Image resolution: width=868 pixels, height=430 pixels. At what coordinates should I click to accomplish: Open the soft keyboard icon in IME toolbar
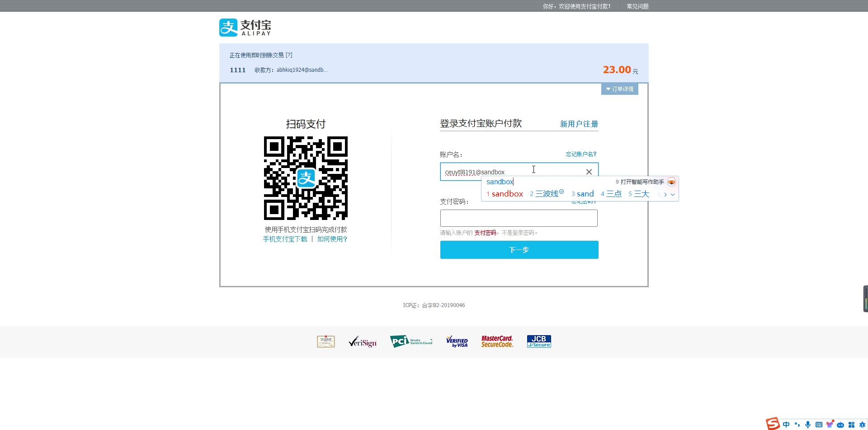(x=819, y=425)
